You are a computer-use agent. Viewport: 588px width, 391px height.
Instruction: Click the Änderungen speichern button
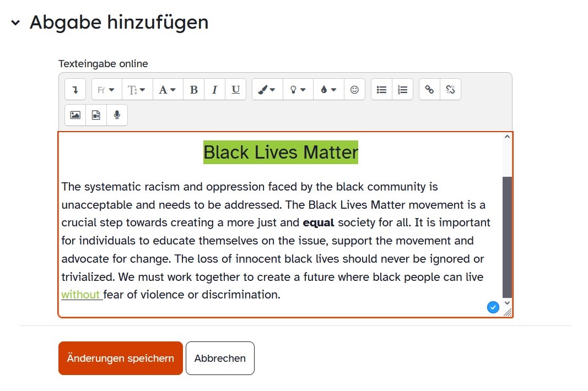120,358
